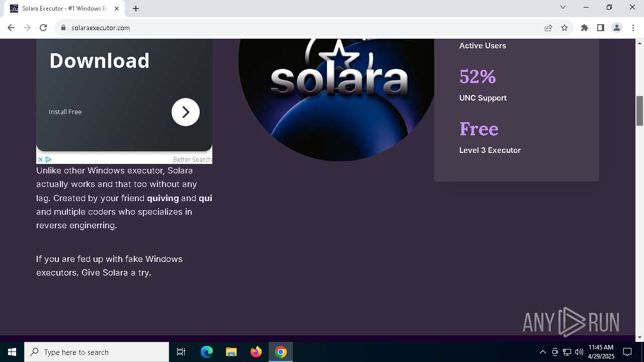The width and height of the screenshot is (644, 362).
Task: Open the meet now tray icon
Action: tap(555, 352)
